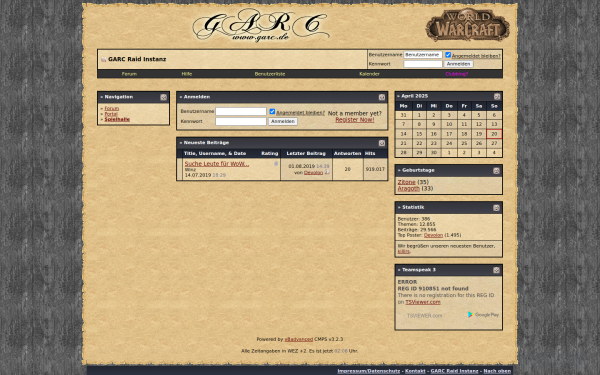Open the Spielhalle link in Navigation
The height and width of the screenshot is (375, 600).
pos(117,119)
